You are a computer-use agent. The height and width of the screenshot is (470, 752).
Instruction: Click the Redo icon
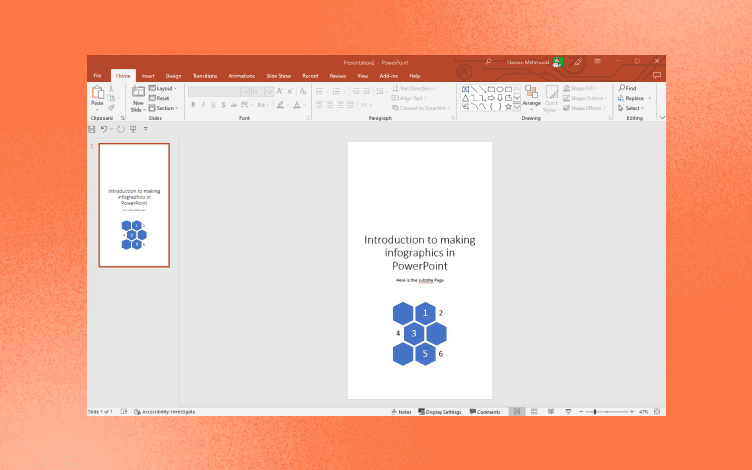121,129
